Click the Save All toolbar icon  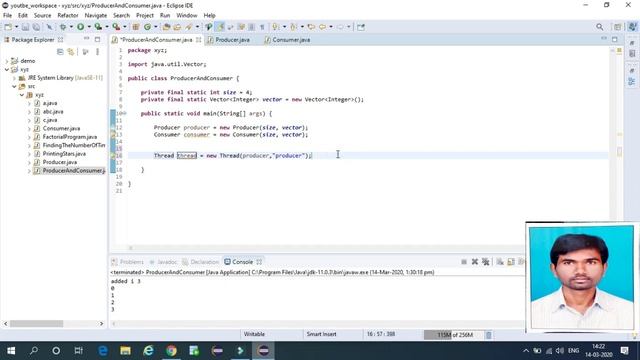tap(36, 27)
